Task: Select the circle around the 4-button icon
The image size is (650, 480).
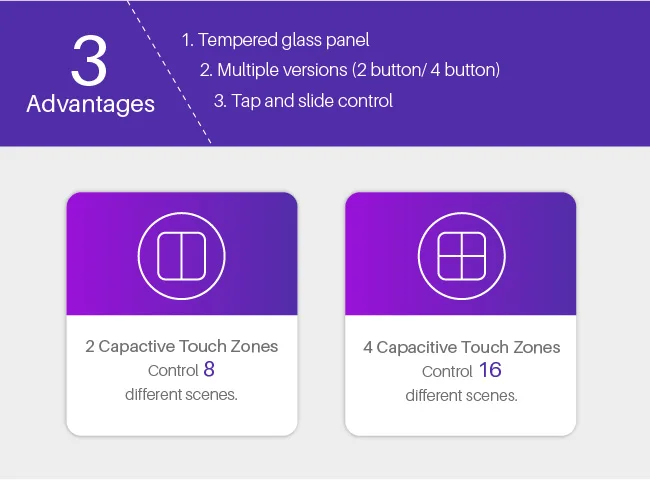Action: [x=462, y=256]
